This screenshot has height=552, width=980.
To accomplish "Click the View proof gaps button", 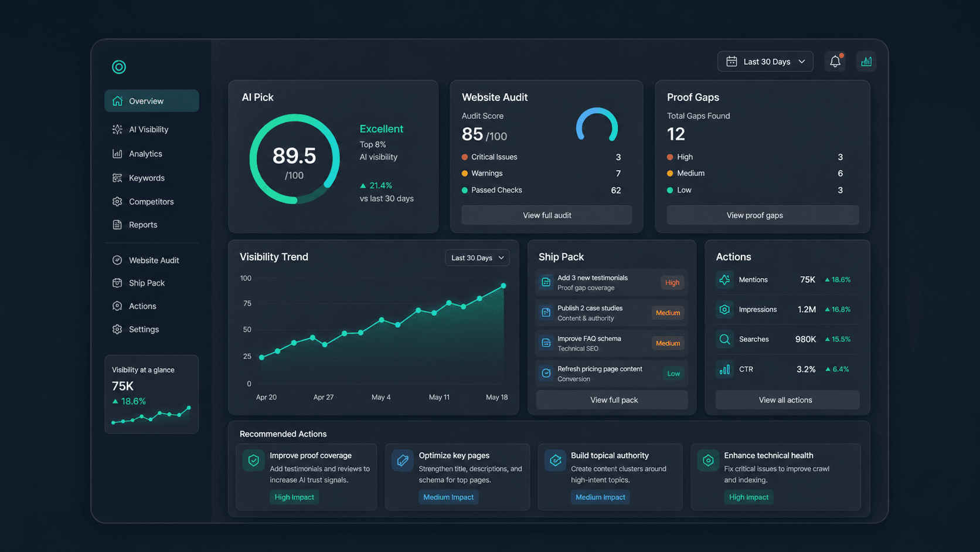I will pos(763,215).
